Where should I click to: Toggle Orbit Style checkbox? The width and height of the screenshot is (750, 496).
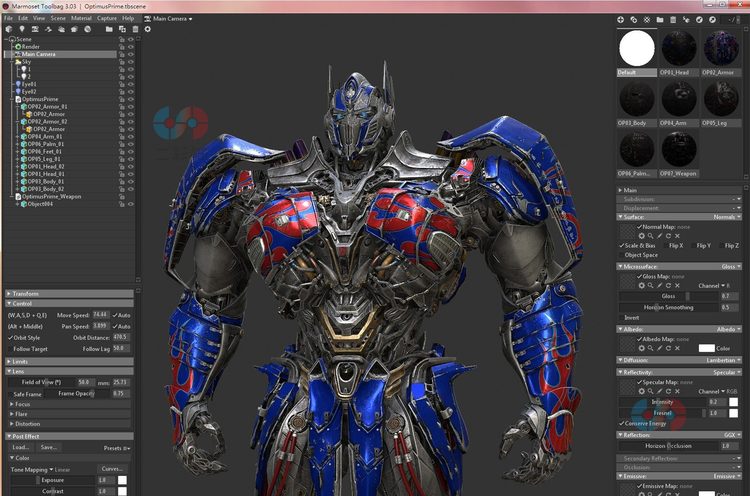click(11, 338)
